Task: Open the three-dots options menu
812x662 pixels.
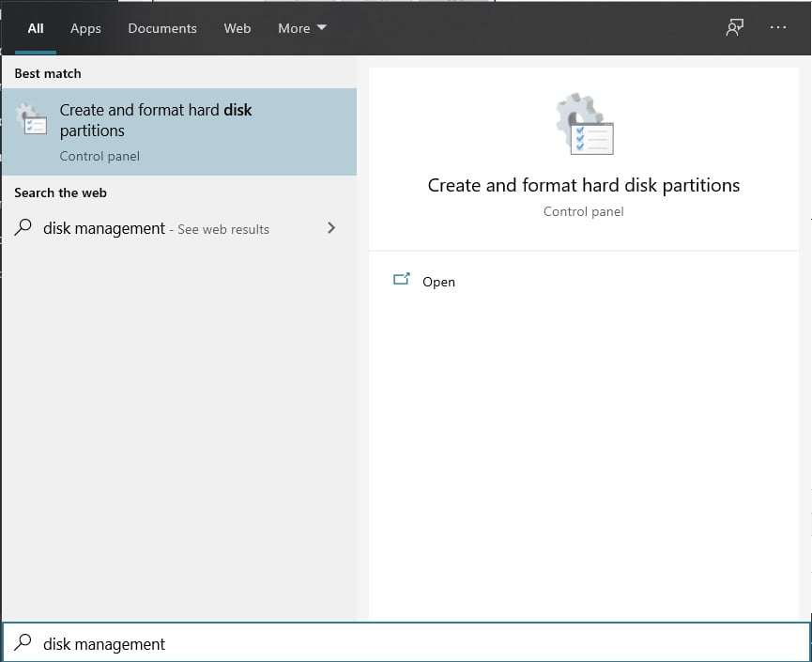Action: tap(778, 27)
